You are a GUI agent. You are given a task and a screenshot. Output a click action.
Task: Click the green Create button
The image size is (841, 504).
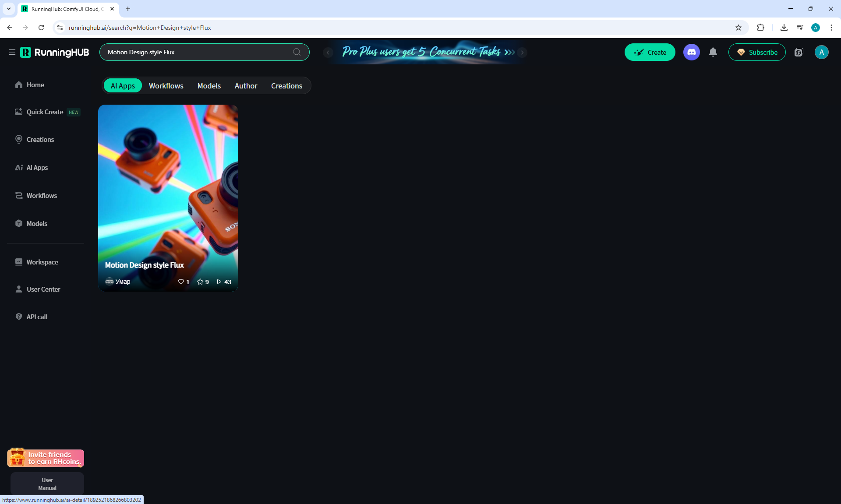pos(650,52)
